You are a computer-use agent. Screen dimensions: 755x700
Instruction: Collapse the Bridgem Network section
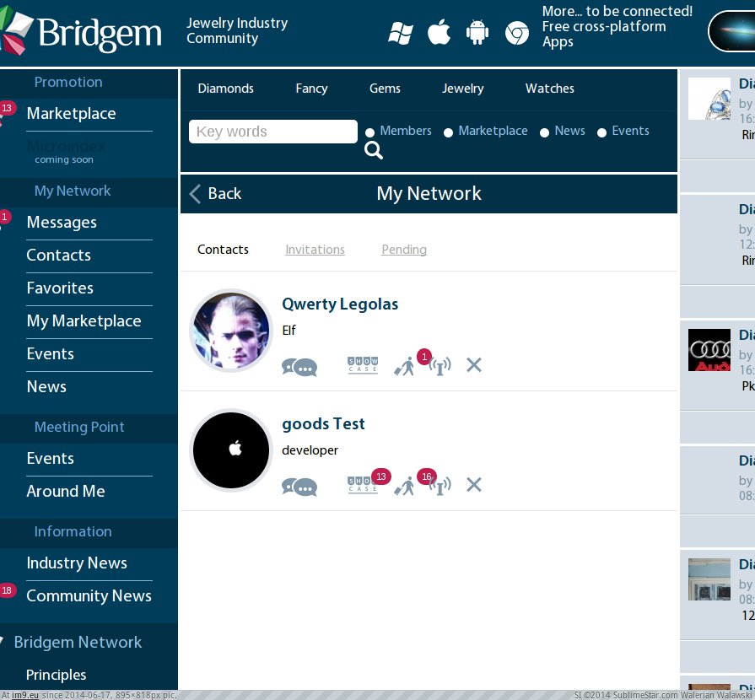(x=3, y=642)
